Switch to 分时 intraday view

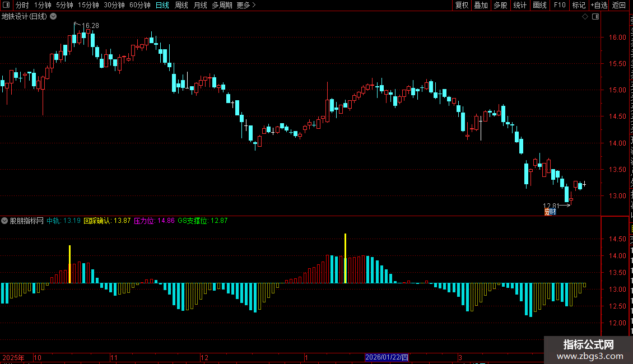pyautogui.click(x=22, y=5)
